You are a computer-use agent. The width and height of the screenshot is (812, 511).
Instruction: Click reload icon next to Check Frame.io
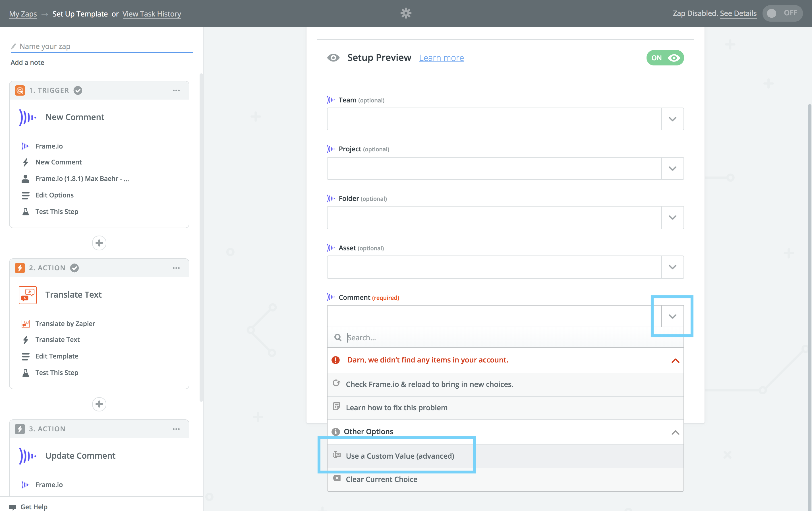coord(336,384)
